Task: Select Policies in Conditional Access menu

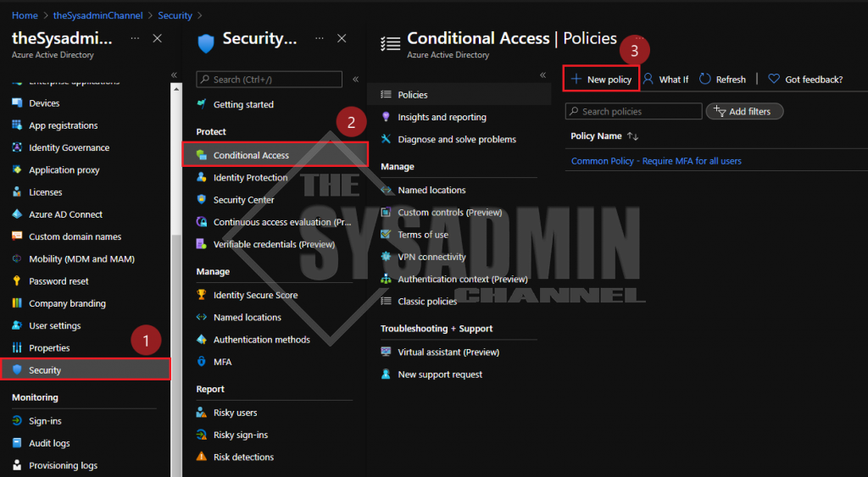Action: click(x=459, y=95)
